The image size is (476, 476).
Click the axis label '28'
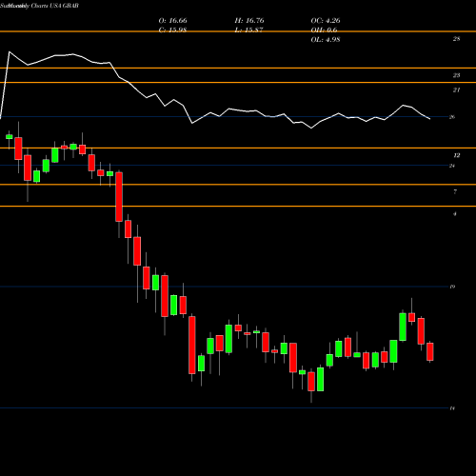[456, 39]
